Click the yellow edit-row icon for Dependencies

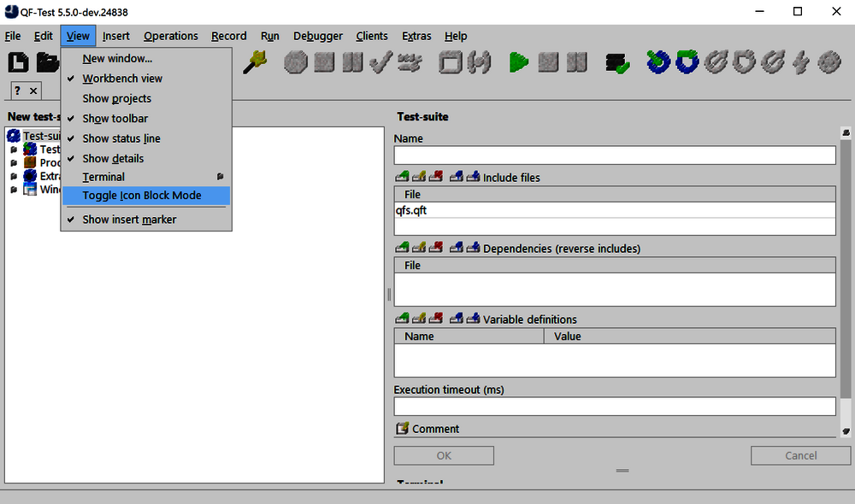click(x=419, y=249)
